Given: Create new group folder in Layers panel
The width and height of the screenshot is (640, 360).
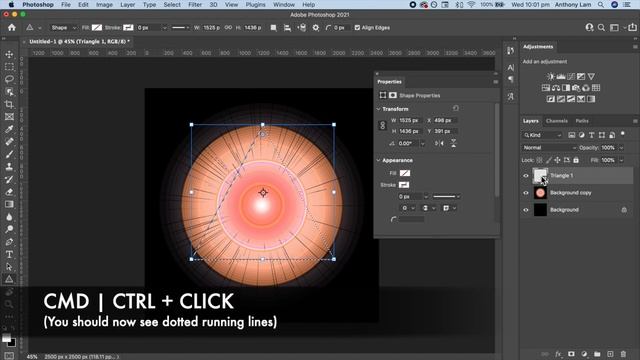Looking at the screenshot, I should click(x=597, y=354).
